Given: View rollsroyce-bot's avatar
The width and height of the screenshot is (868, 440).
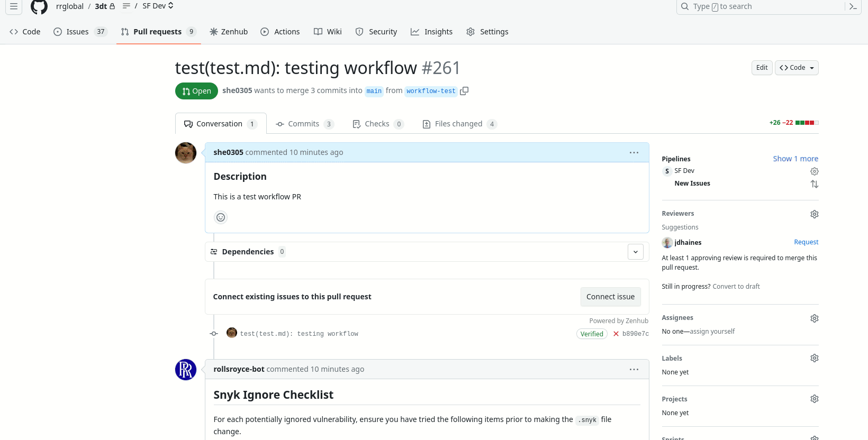Looking at the screenshot, I should point(186,370).
